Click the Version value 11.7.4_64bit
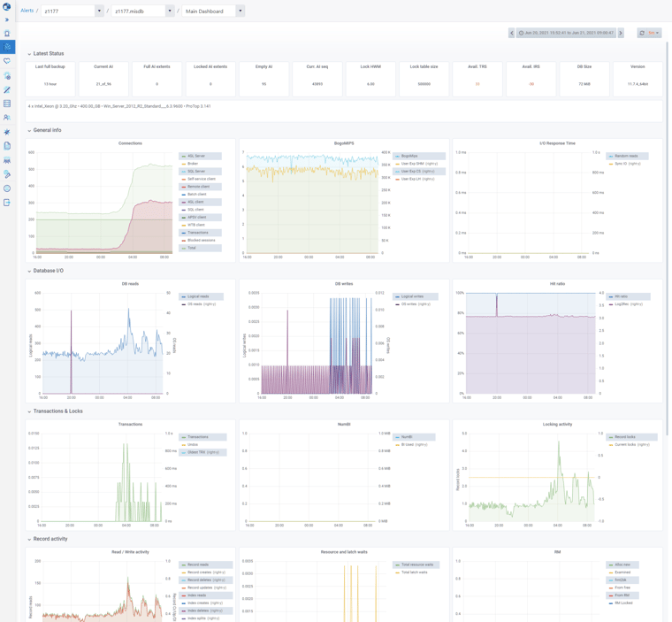 click(x=638, y=84)
